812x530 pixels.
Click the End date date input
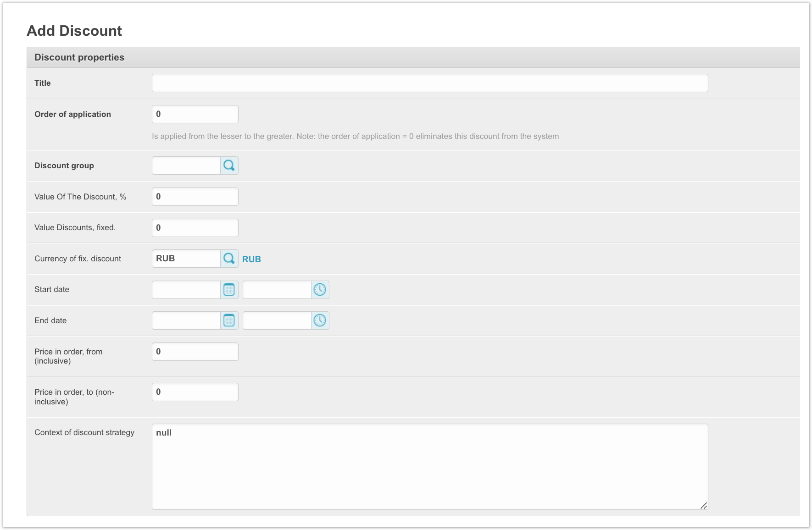(186, 320)
